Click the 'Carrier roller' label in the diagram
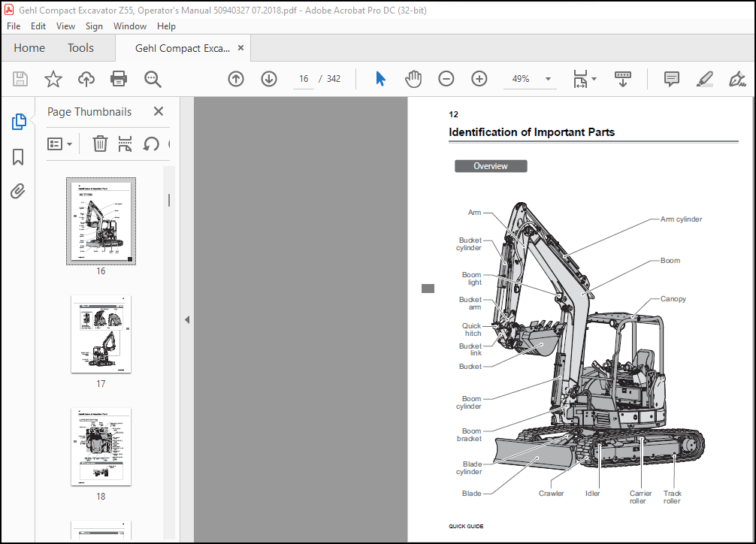Image resolution: width=756 pixels, height=544 pixels. point(640,497)
